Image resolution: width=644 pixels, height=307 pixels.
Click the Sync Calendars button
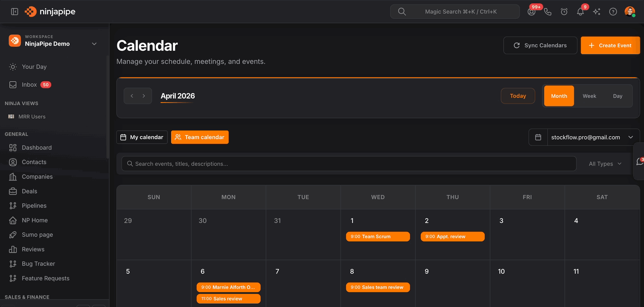click(540, 45)
